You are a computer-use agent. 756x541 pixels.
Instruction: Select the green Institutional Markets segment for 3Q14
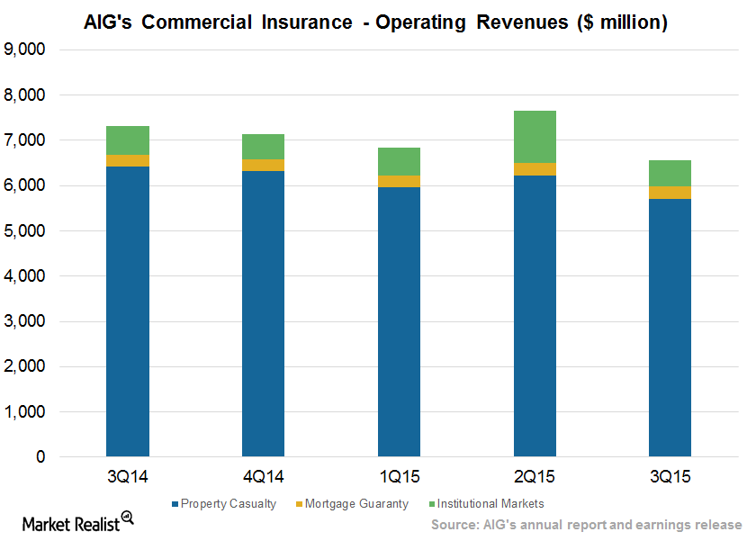point(128,140)
